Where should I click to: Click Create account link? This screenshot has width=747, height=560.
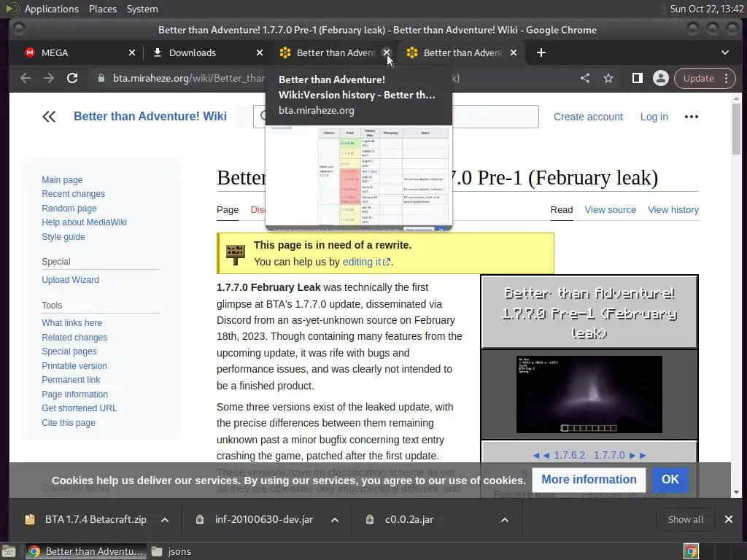click(588, 117)
